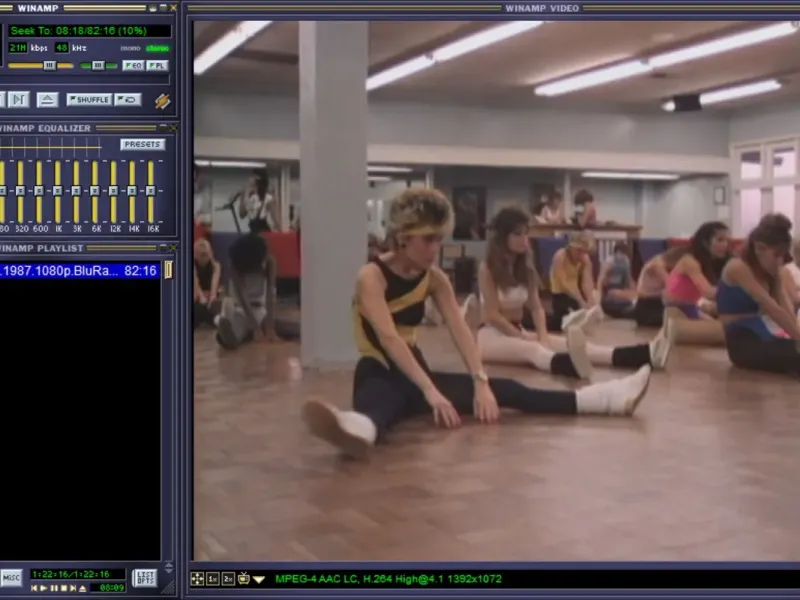Adjust the yellow volume slider
The height and width of the screenshot is (600, 800).
point(41,65)
